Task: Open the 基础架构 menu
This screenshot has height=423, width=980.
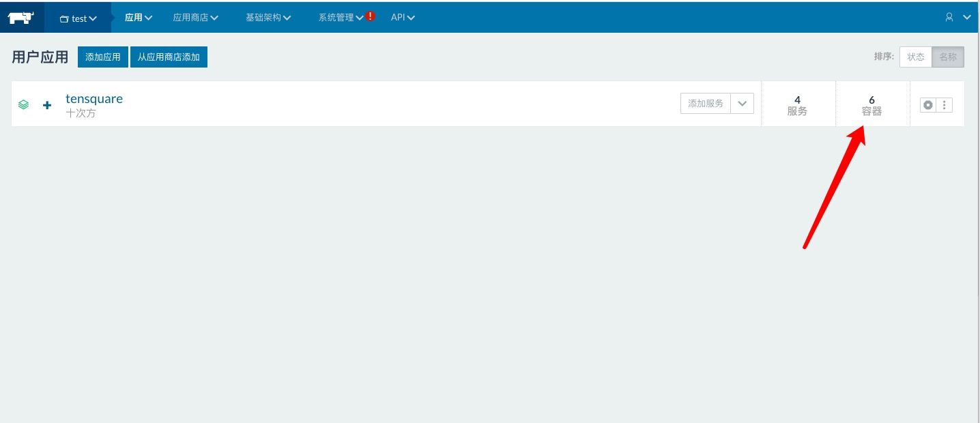Action: (269, 18)
